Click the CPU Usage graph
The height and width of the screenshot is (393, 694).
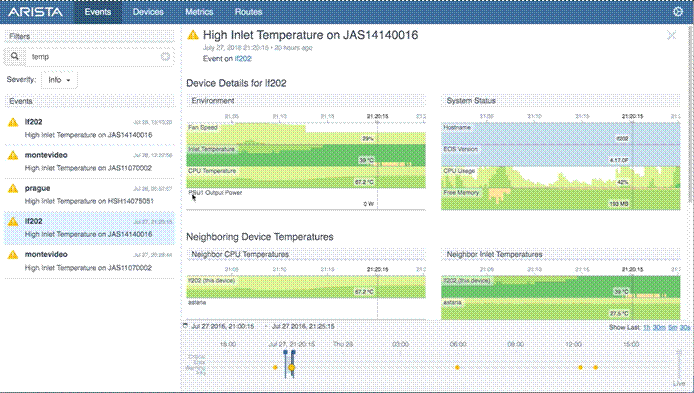560,177
